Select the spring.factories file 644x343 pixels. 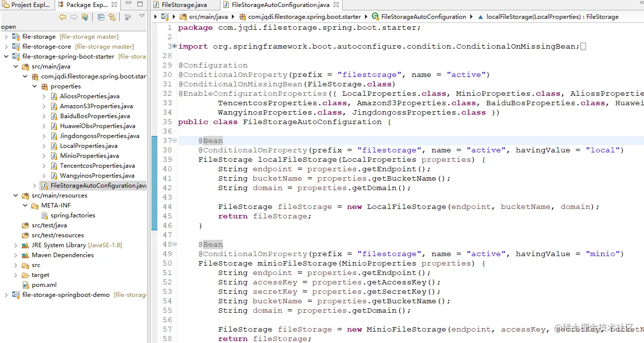click(68, 215)
